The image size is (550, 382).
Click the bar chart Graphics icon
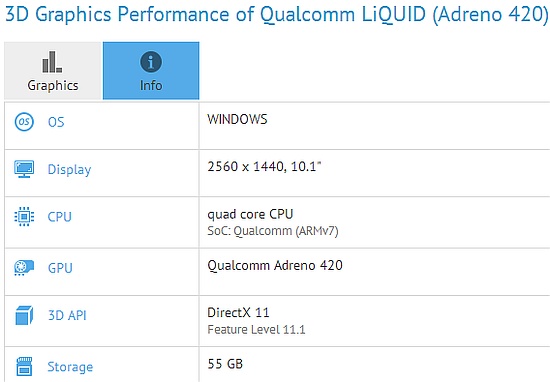tap(52, 62)
